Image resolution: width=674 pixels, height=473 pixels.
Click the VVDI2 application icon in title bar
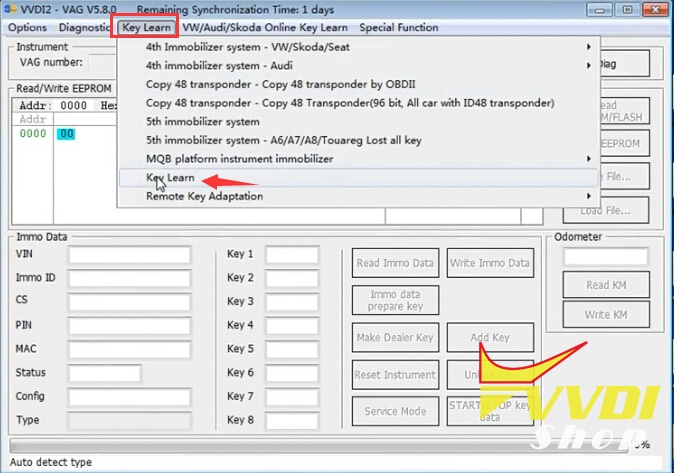pos(9,9)
